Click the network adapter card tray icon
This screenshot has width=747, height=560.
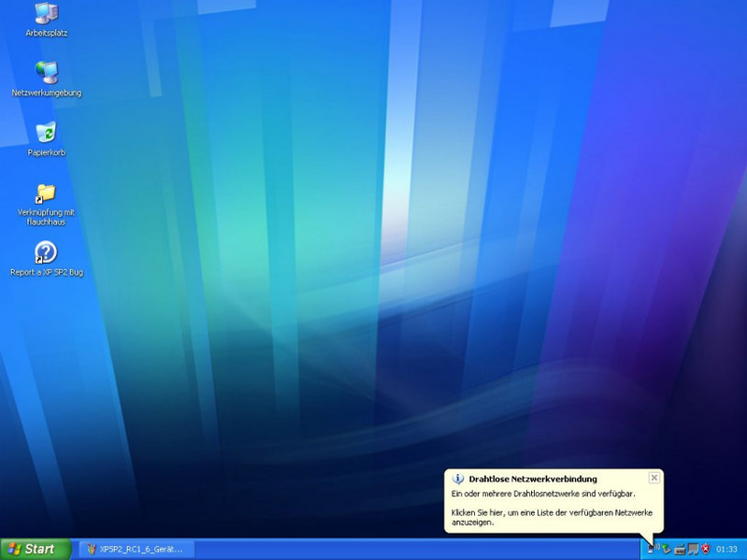(x=680, y=549)
